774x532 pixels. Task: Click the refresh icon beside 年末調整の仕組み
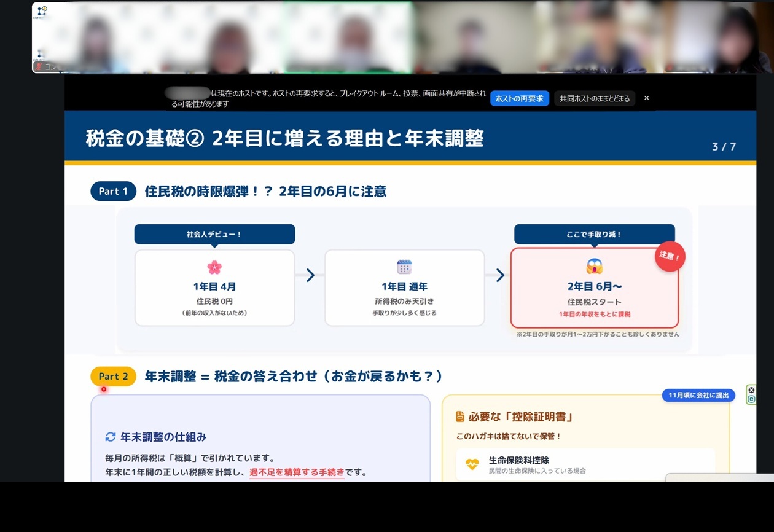click(x=111, y=437)
